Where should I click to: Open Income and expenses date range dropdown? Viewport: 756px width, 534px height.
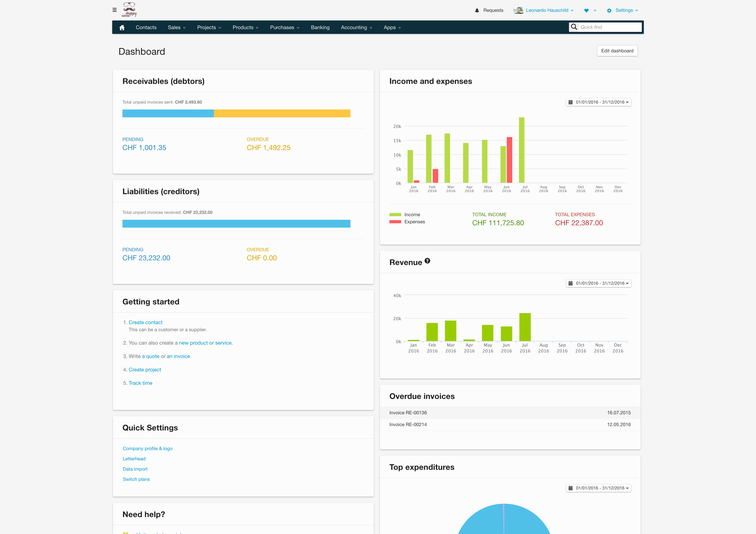(599, 102)
